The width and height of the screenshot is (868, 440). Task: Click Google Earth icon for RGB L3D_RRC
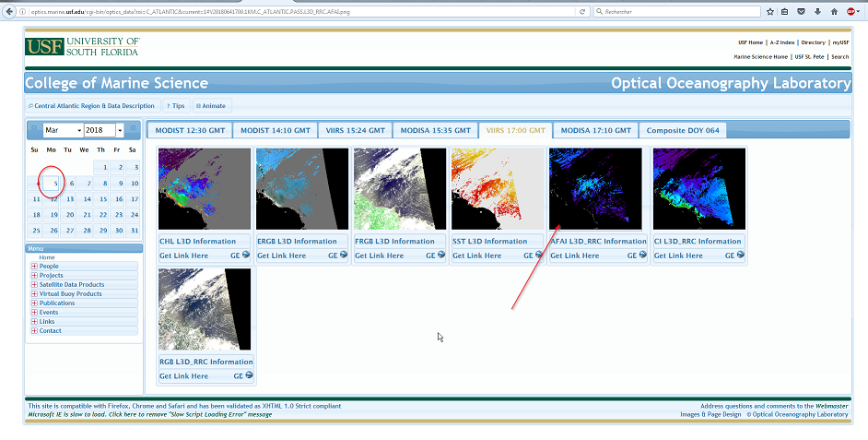[x=246, y=376]
